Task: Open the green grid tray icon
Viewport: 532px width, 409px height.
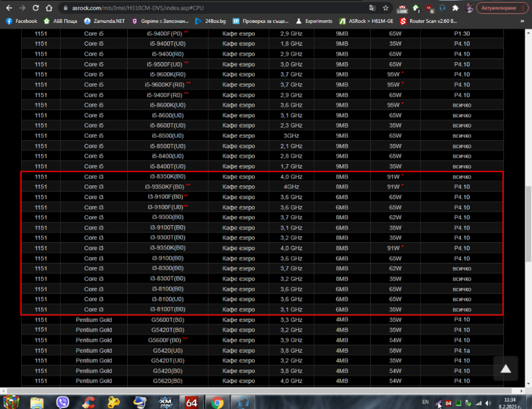Action: (458, 403)
